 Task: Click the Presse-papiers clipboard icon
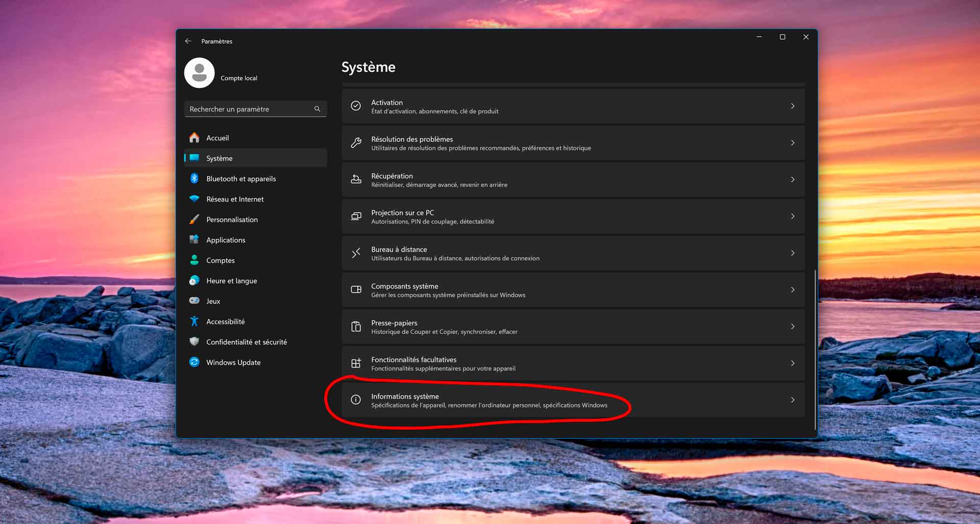pyautogui.click(x=356, y=327)
